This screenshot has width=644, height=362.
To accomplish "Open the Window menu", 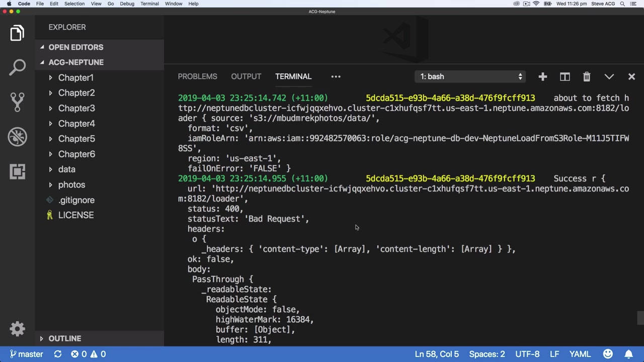I will point(174,4).
